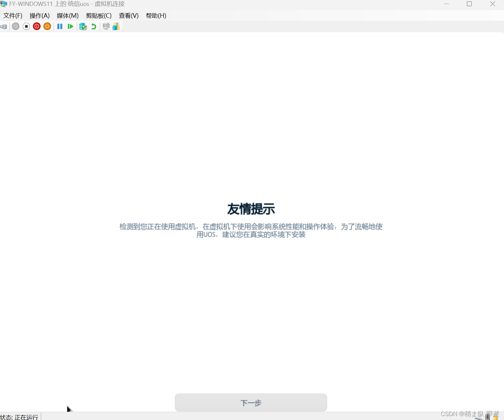Open the 剪贴板(C) menu
The width and height of the screenshot is (504, 420).
point(98,15)
